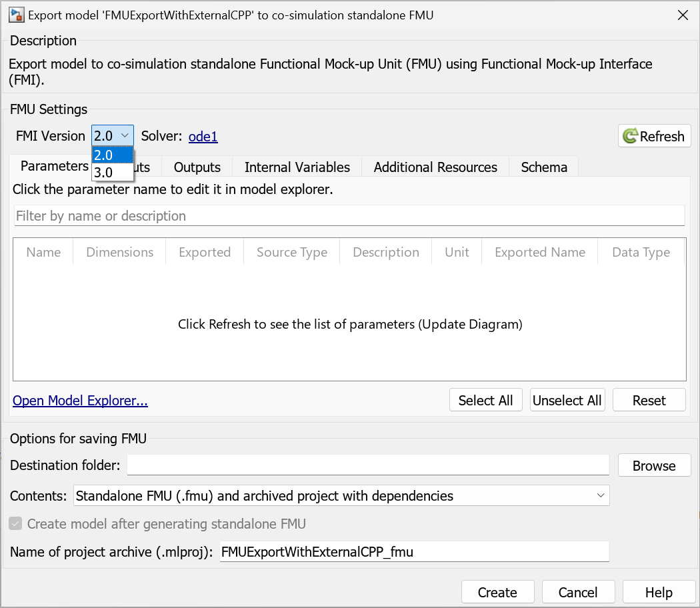The height and width of the screenshot is (608, 700).
Task: Close the export dialog window
Action: [x=683, y=15]
